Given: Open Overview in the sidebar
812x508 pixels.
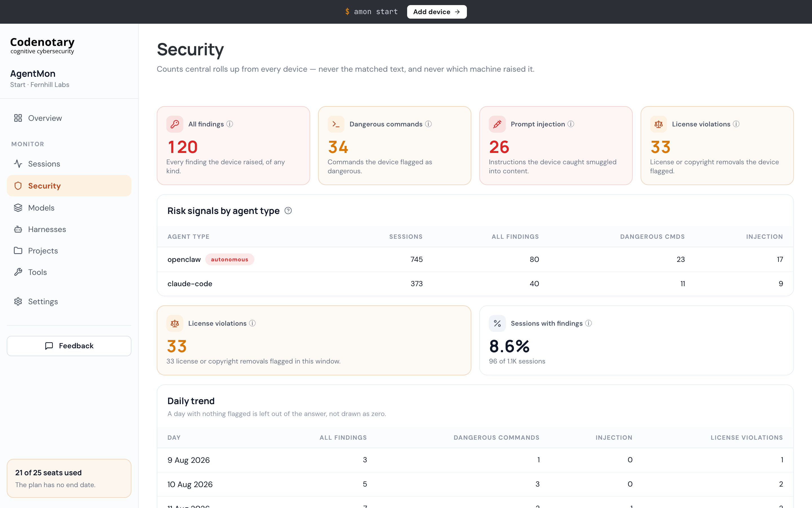Looking at the screenshot, I should pyautogui.click(x=69, y=118).
